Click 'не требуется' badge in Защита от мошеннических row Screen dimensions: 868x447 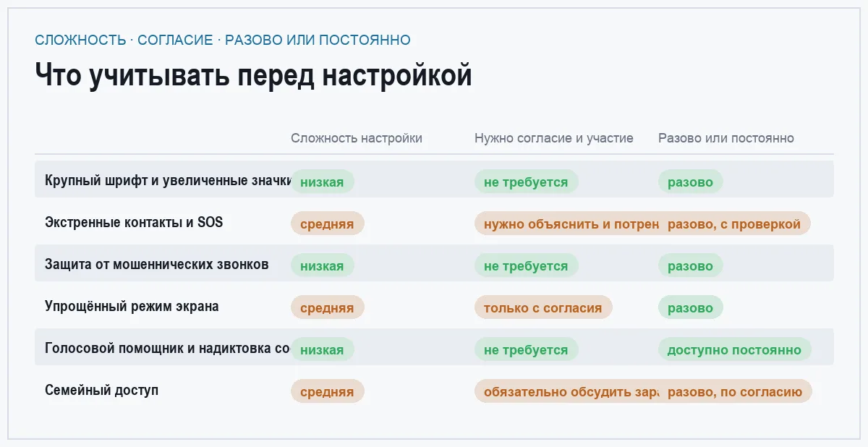[526, 265]
